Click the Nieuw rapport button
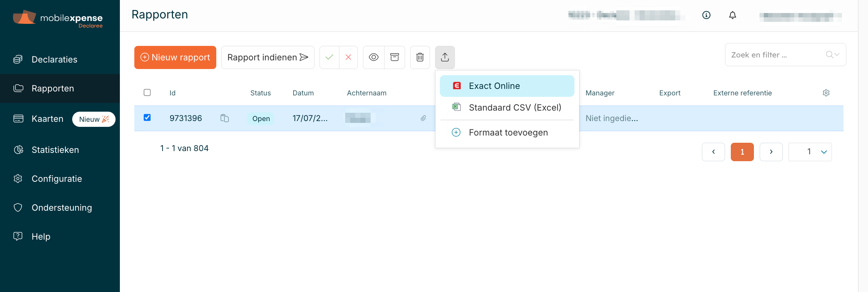 [x=175, y=57]
